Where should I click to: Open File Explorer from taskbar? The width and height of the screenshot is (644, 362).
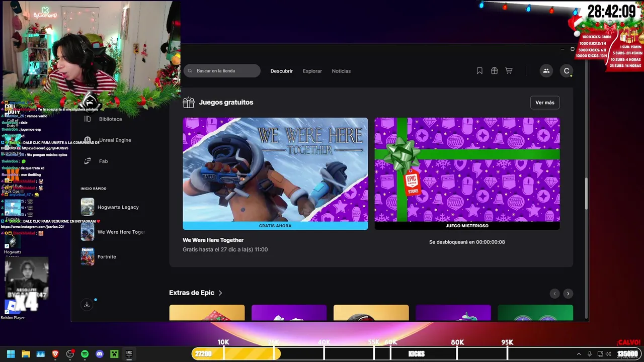[x=25, y=354]
